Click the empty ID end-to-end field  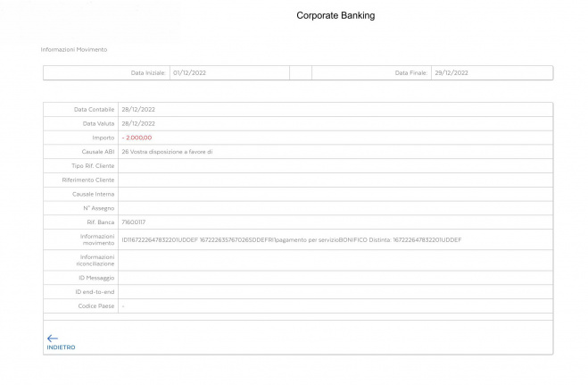coord(335,292)
